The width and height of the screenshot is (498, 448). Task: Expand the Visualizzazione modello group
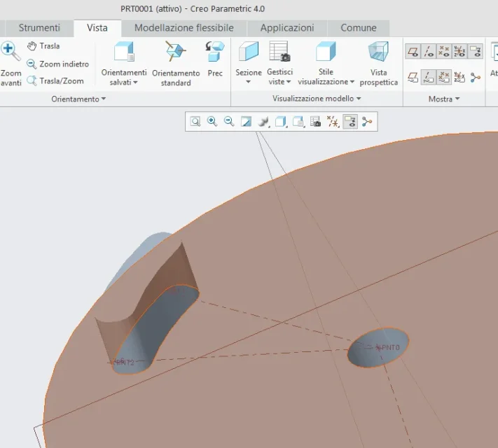[317, 99]
